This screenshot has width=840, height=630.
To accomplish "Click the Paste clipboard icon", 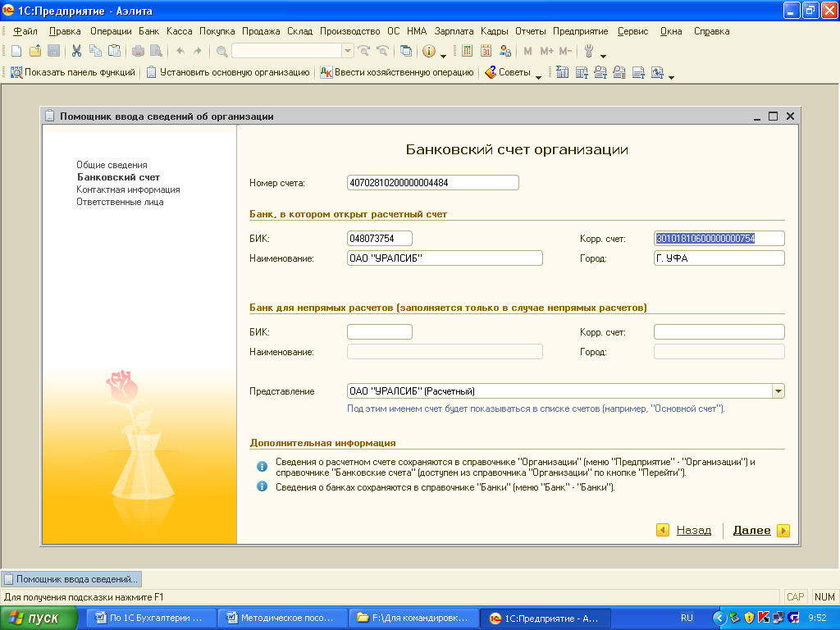I will (x=114, y=51).
